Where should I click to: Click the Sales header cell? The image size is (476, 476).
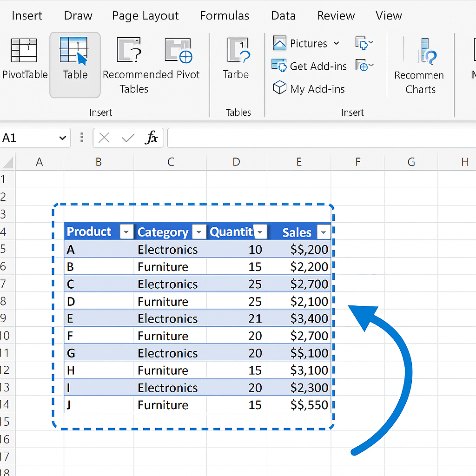click(299, 231)
